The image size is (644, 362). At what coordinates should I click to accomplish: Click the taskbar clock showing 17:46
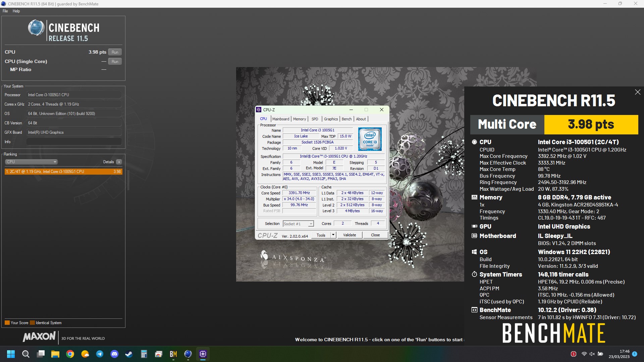point(619,354)
